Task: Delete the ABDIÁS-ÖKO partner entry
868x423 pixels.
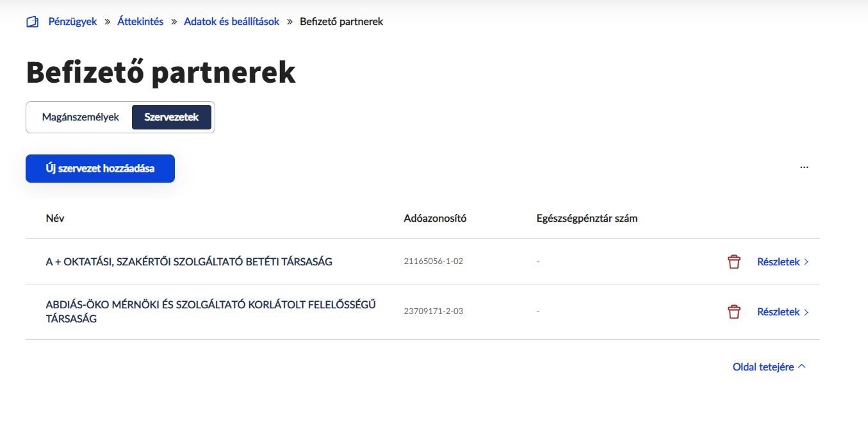Action: [x=733, y=311]
